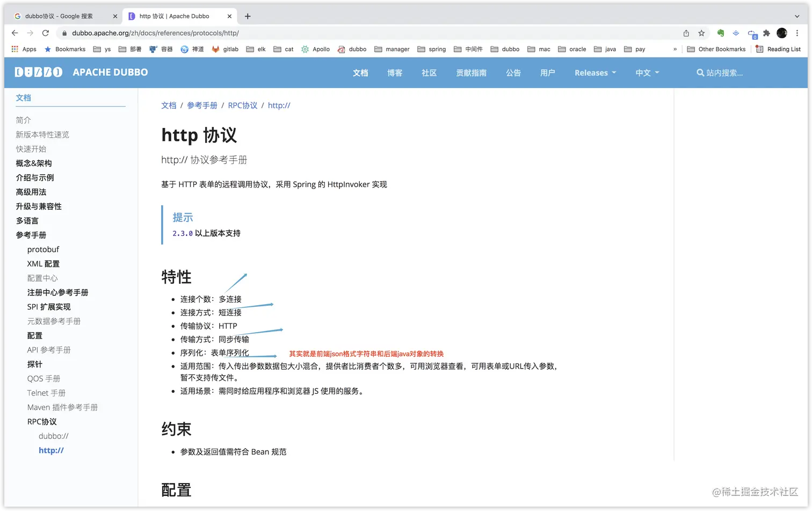
Task: Open the gitlab bookmark
Action: [x=225, y=49]
